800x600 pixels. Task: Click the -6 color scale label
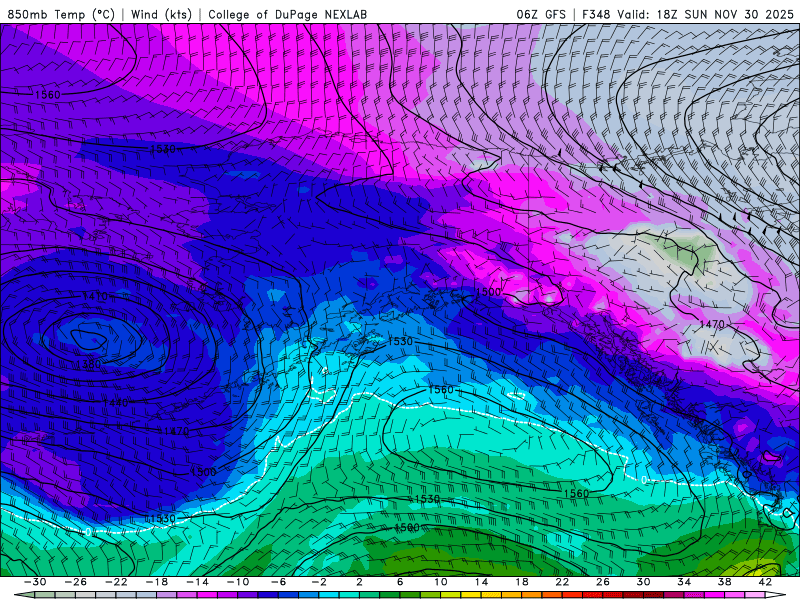(x=279, y=582)
